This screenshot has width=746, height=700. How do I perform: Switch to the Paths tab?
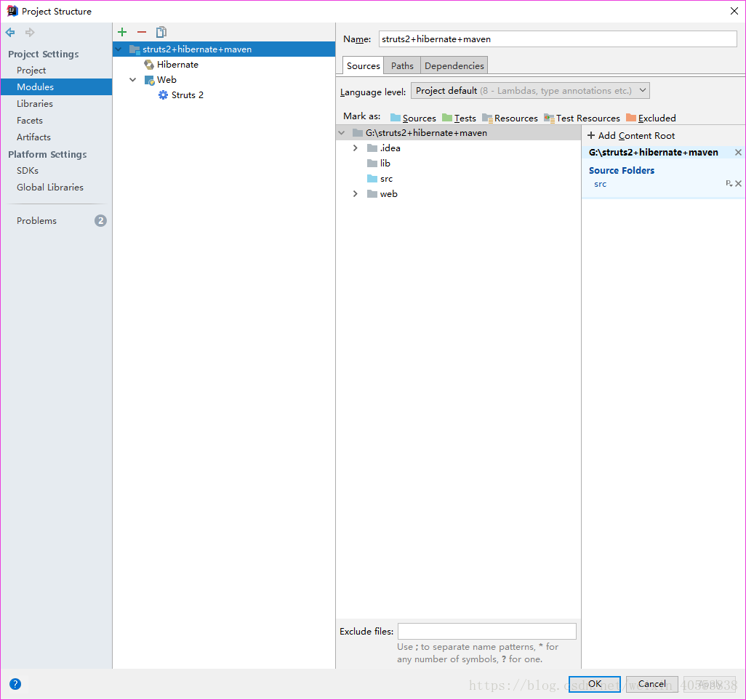(402, 65)
